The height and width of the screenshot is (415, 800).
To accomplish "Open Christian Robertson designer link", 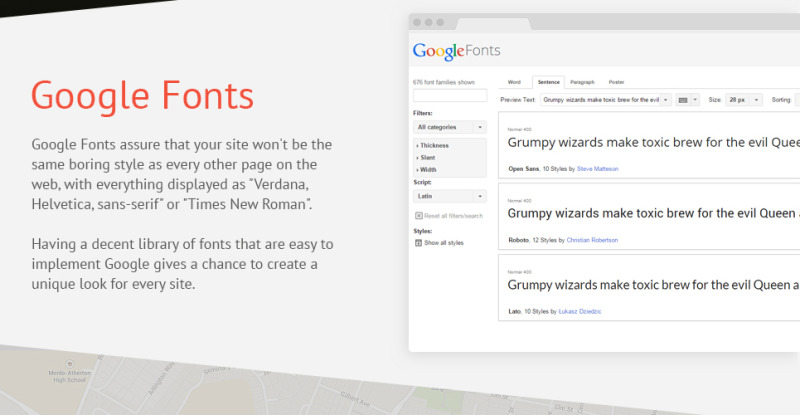I will 592,240.
